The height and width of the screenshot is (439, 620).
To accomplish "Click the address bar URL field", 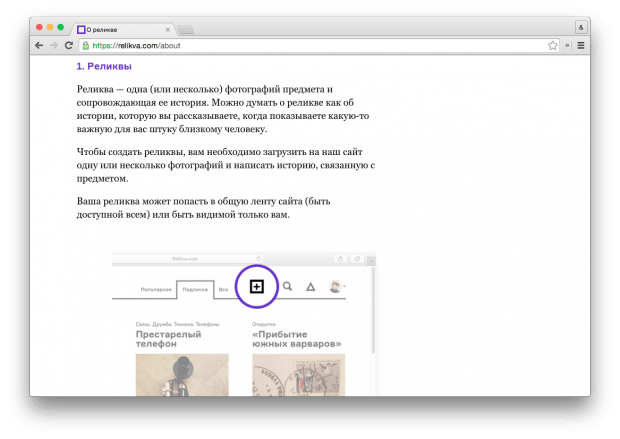I will [300, 45].
